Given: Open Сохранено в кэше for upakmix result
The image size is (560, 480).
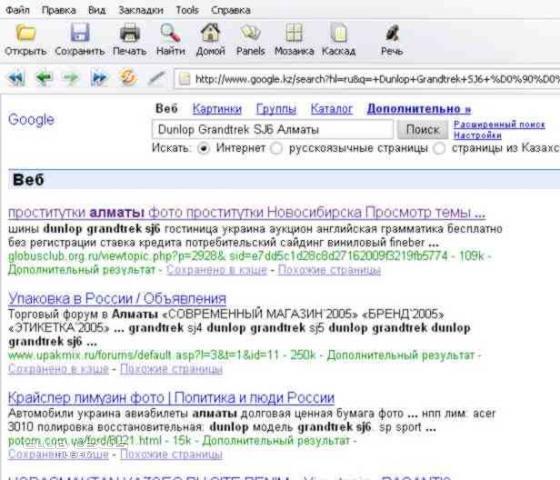Looking at the screenshot, I should (58, 369).
